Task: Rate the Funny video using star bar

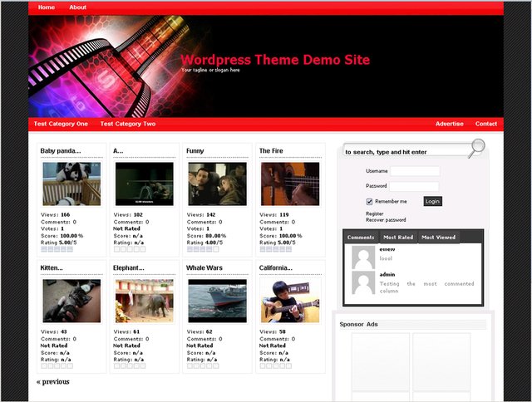Action: pos(203,249)
